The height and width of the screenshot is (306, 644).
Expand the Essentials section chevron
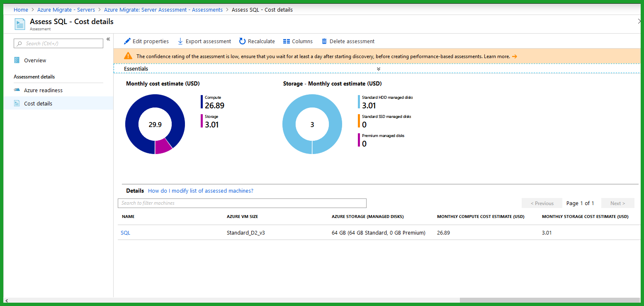[x=379, y=69]
